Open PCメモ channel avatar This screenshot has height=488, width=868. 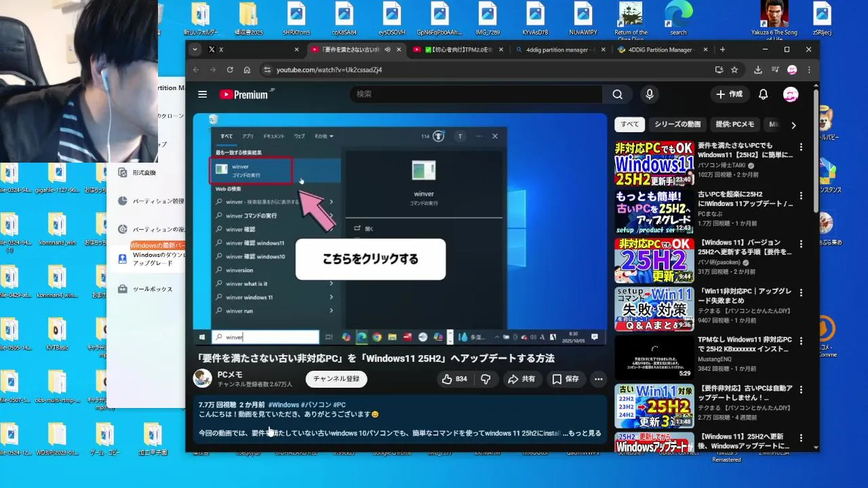click(202, 378)
